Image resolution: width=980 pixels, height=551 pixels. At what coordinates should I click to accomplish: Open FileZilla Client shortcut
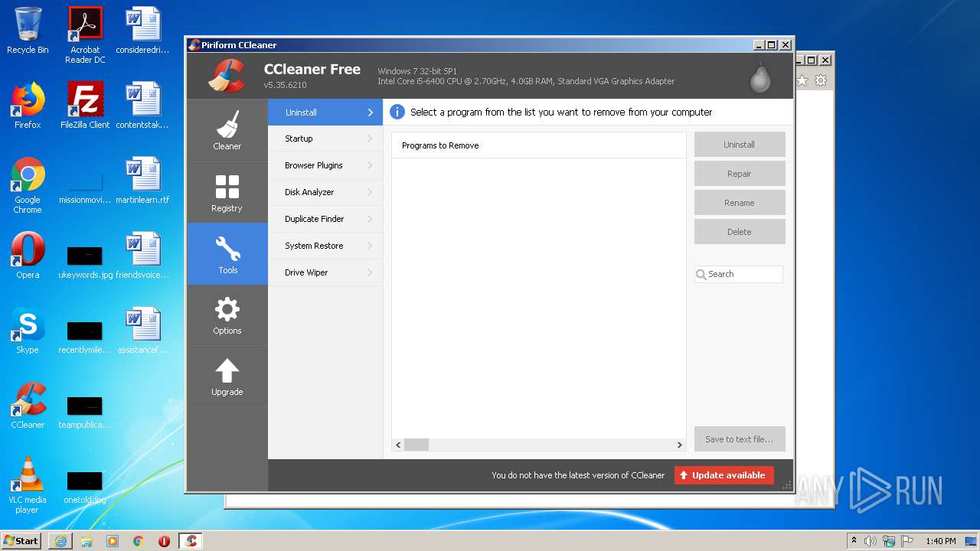tap(85, 106)
